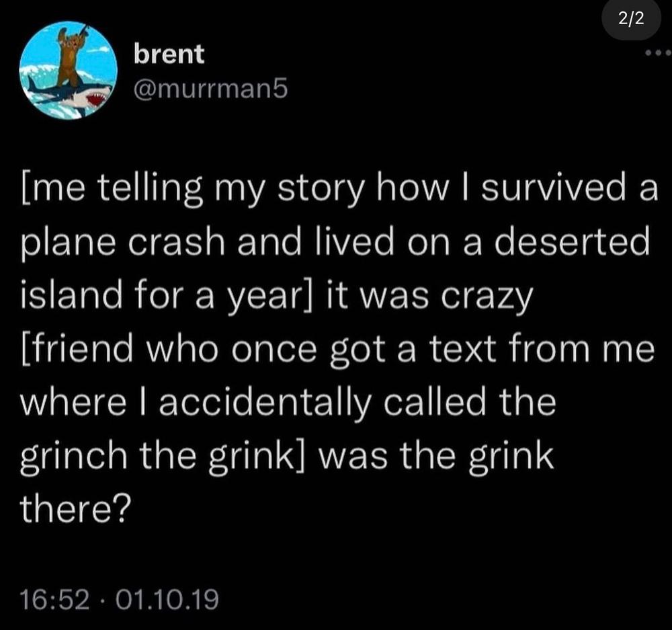This screenshot has height=630, width=672.
Task: Click the phrase "friend who once"
Action: tap(171, 348)
